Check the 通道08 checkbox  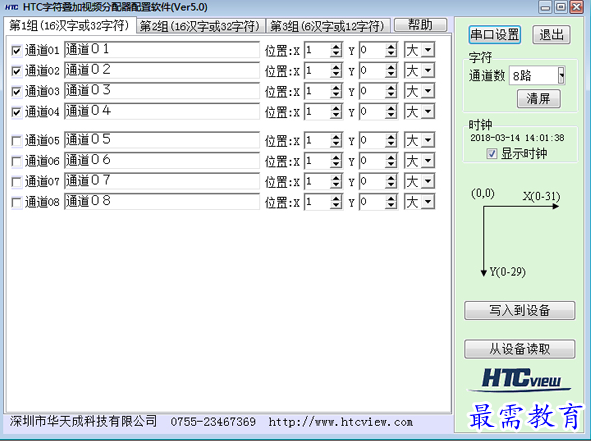[x=16, y=203]
